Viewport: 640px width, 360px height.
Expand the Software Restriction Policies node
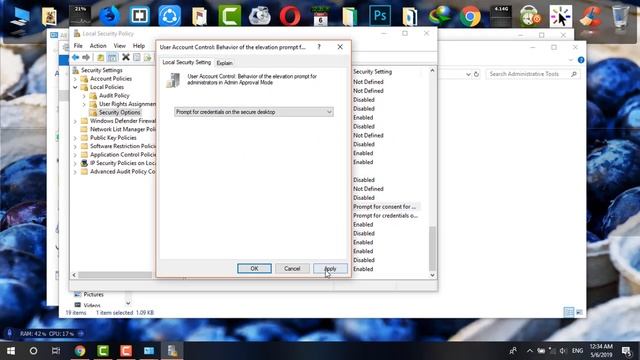pos(75,147)
